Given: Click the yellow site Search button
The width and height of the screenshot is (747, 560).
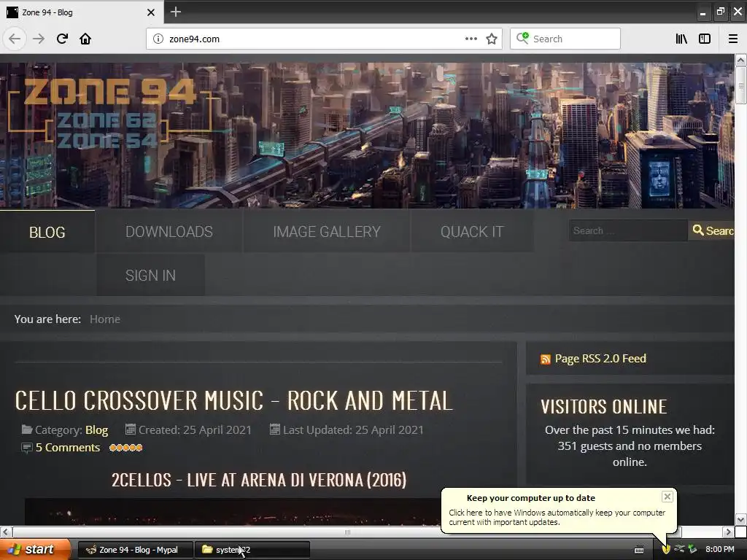Looking at the screenshot, I should [712, 230].
